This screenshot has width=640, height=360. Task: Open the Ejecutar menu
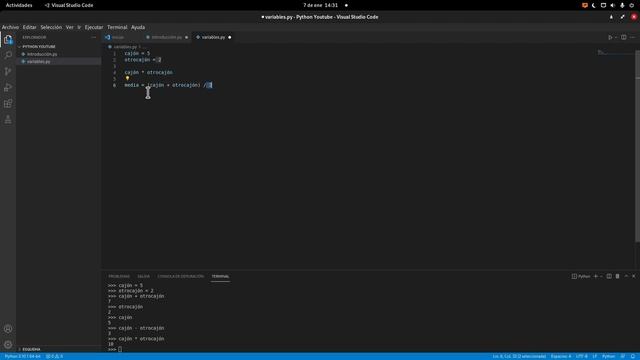(94, 27)
